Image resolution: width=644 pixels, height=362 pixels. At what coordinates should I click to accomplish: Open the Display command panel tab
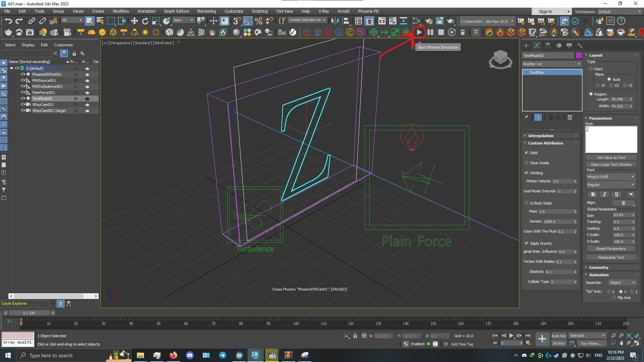(x=569, y=45)
